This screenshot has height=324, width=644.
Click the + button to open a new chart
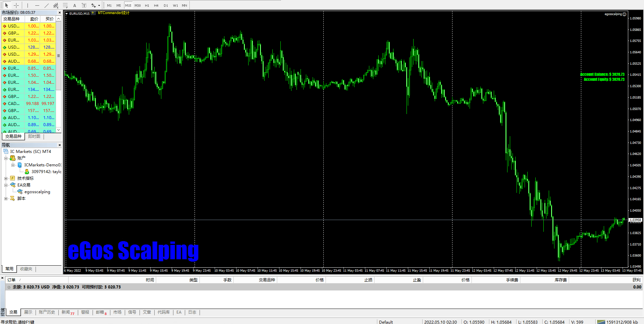point(93,13)
